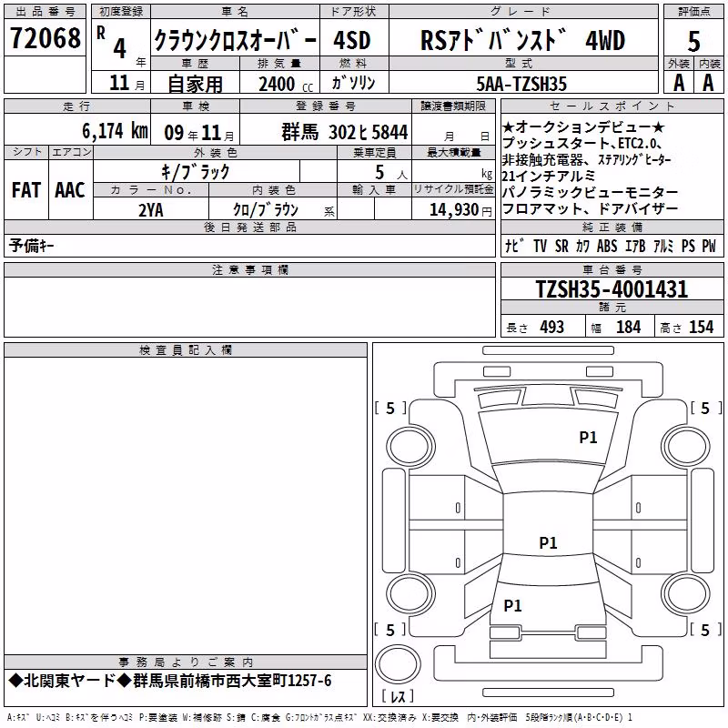Click ナビ in genuine equipment row
The height and width of the screenshot is (728, 728).
515,246
